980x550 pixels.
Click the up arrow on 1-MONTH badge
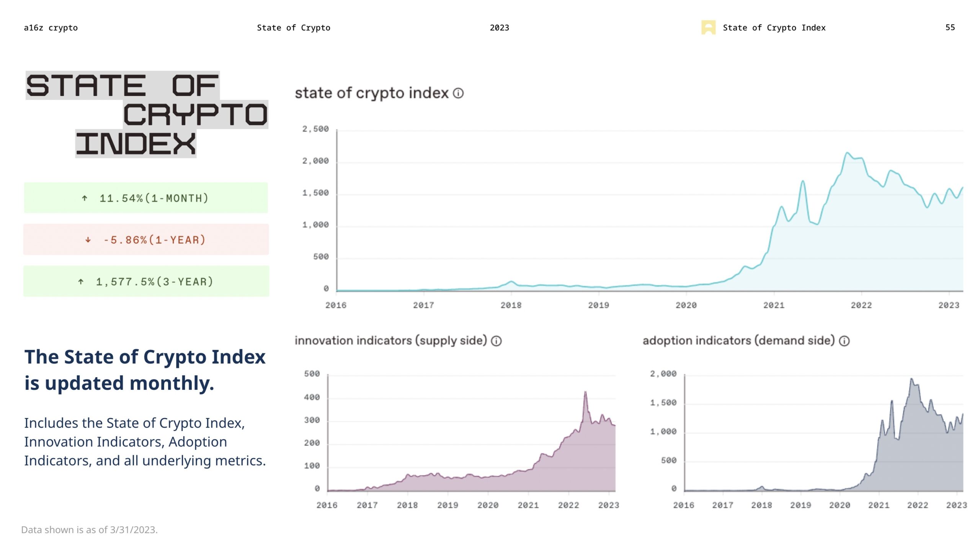click(x=84, y=198)
